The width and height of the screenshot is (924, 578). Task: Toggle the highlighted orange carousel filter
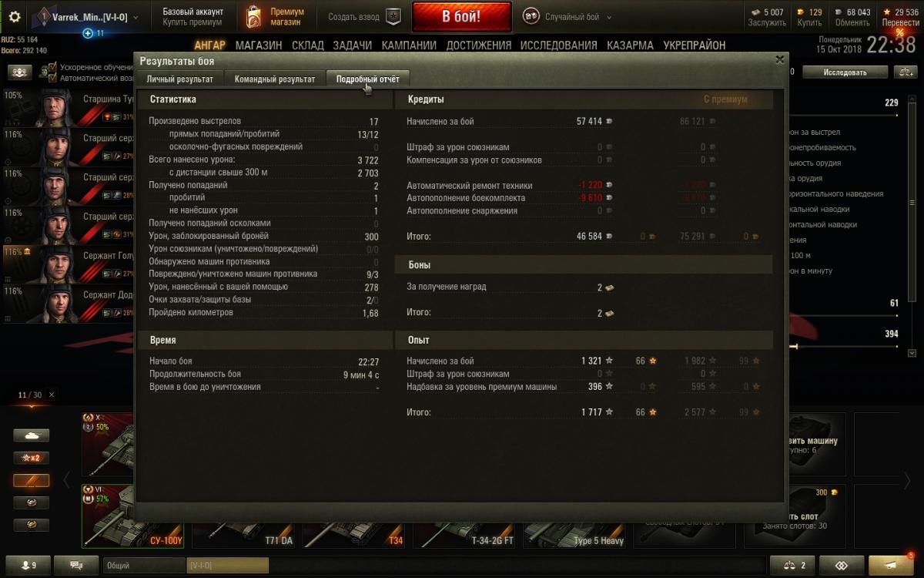tap(31, 481)
